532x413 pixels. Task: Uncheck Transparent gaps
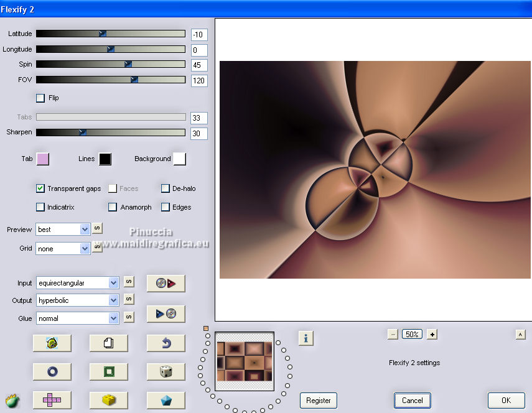(40, 188)
